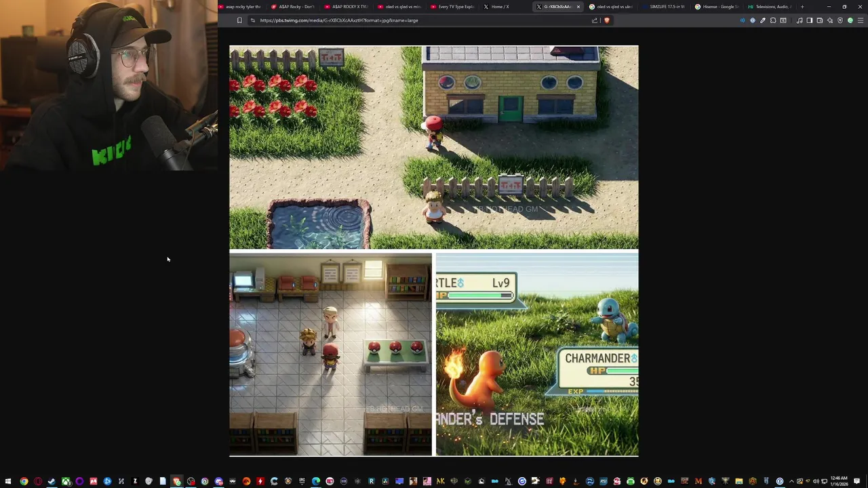Open the volume control in system tray
The width and height of the screenshot is (868, 488).
(816, 481)
